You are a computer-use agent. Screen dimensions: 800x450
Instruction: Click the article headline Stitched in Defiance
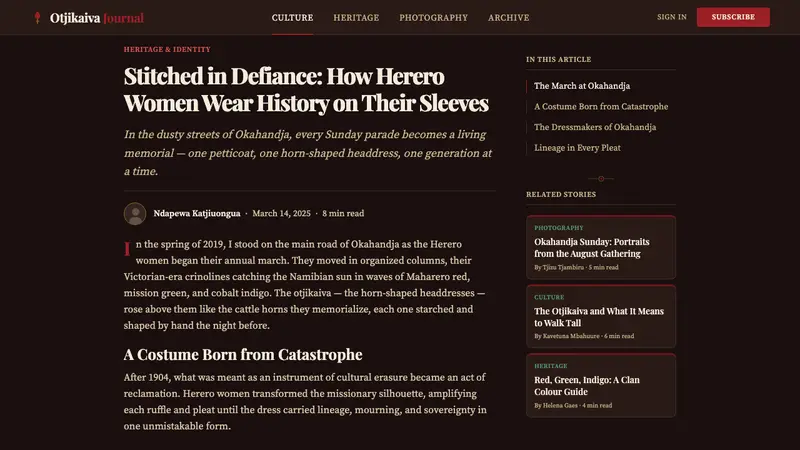click(306, 89)
